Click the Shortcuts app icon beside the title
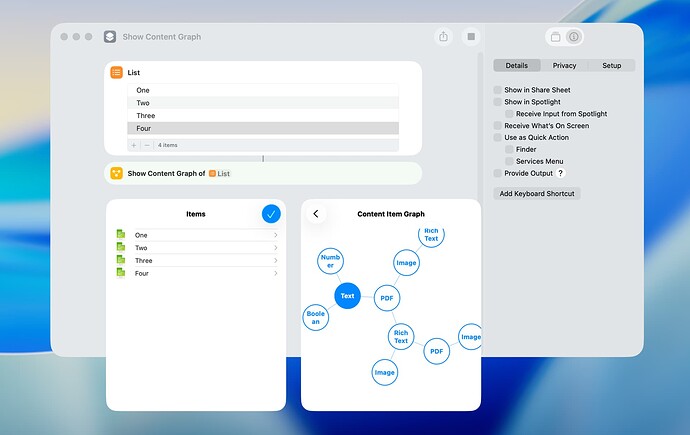This screenshot has height=435, width=690. coord(110,37)
